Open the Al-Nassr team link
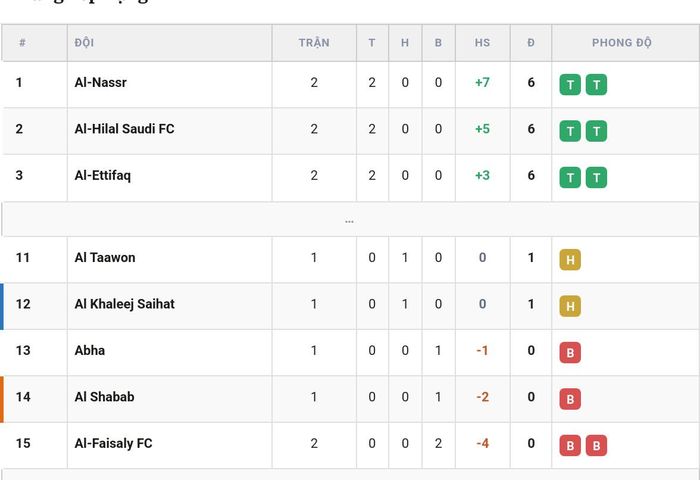The width and height of the screenshot is (700, 480). click(x=100, y=83)
